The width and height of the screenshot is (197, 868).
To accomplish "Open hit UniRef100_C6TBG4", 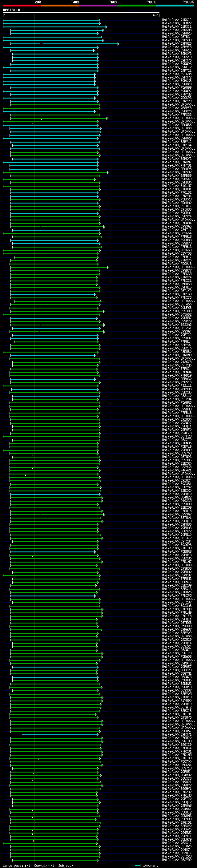I will 177,37.
